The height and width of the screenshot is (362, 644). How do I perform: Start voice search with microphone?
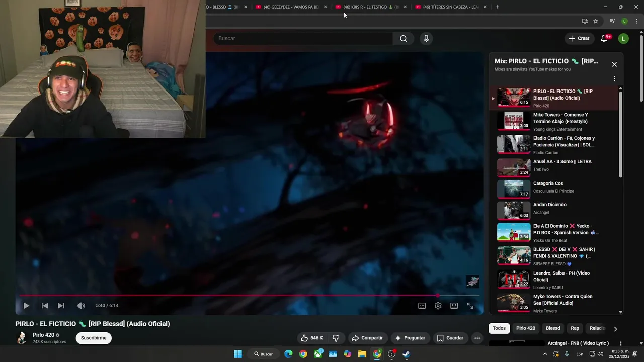(x=426, y=39)
